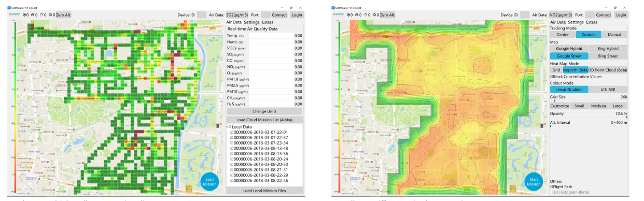Open the SO2(µg/m3) Air Data dropdown

click(x=236, y=15)
